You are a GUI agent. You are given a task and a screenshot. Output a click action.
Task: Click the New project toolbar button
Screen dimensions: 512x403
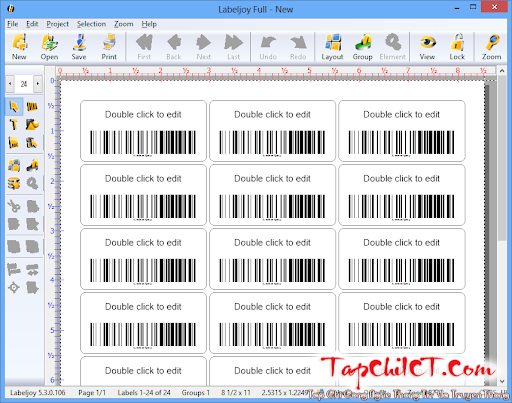coord(19,47)
